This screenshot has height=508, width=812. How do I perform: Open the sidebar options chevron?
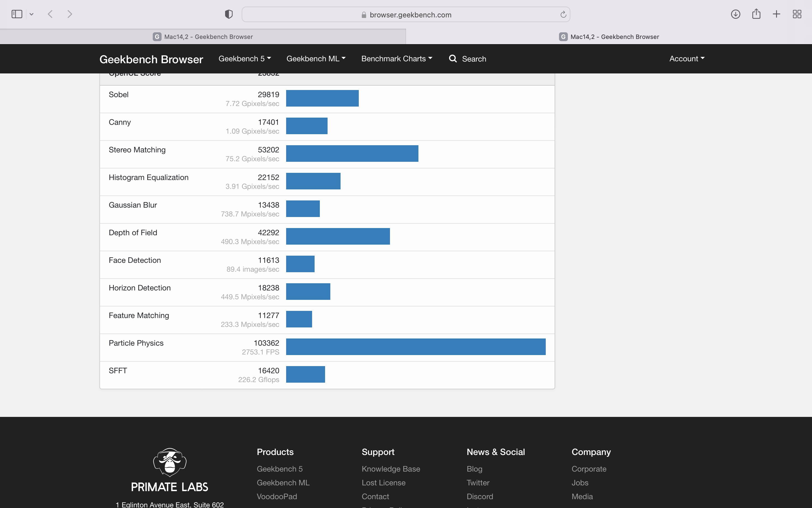click(x=31, y=14)
